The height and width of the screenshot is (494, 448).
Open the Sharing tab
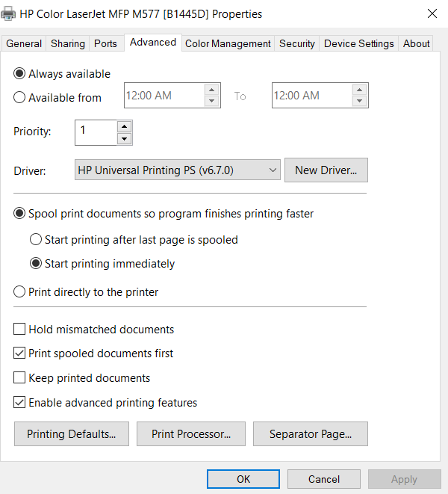pos(68,43)
